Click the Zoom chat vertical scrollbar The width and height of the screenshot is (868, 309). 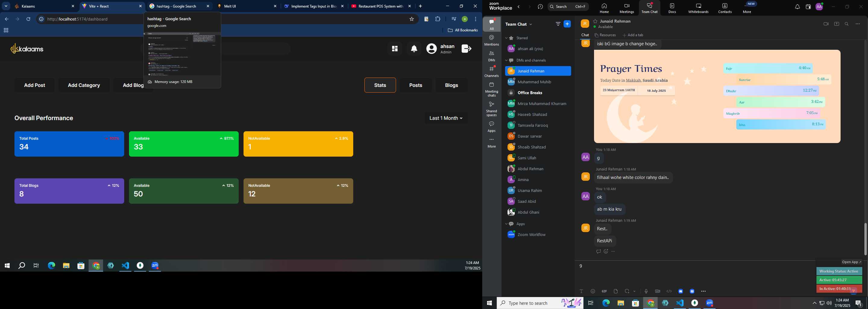coord(865,239)
